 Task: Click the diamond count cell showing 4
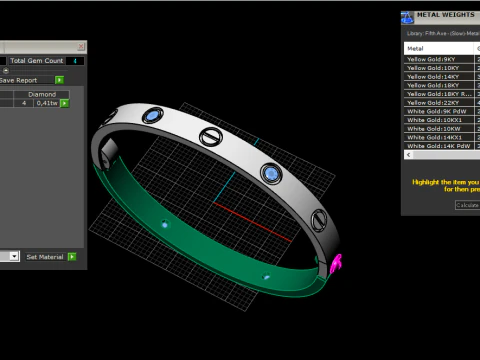[x=23, y=103]
